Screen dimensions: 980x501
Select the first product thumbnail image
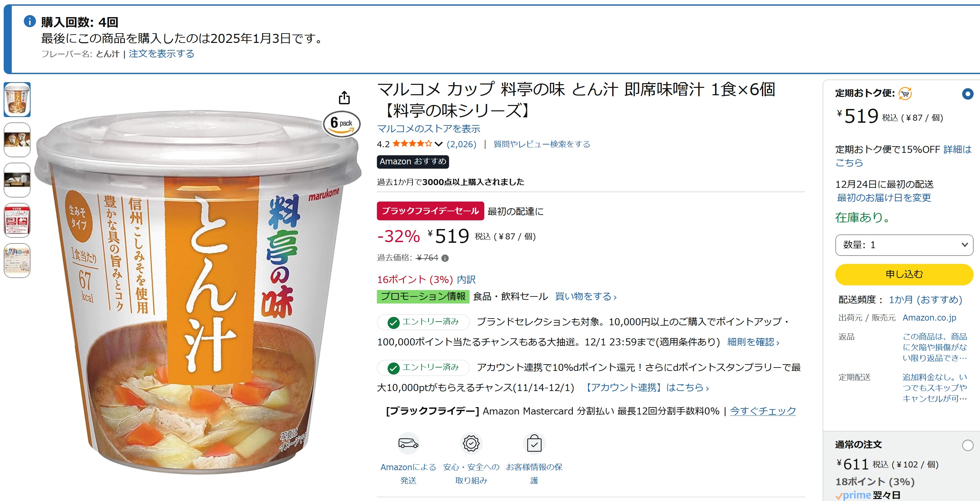click(17, 100)
